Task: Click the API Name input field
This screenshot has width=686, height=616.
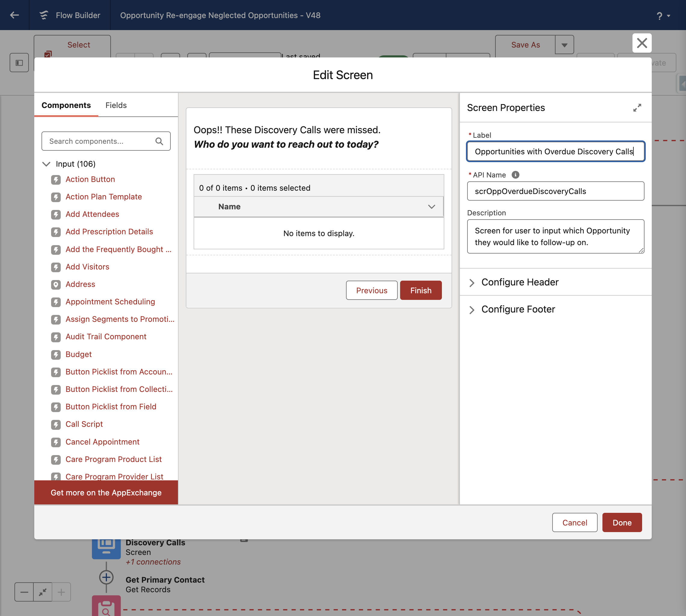Action: 556,191
